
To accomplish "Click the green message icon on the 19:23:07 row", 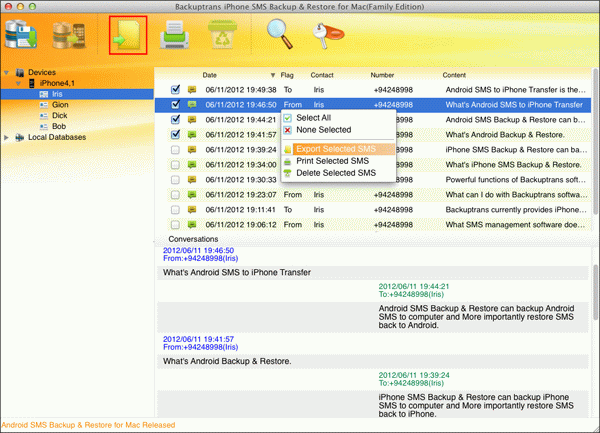I will tap(192, 194).
